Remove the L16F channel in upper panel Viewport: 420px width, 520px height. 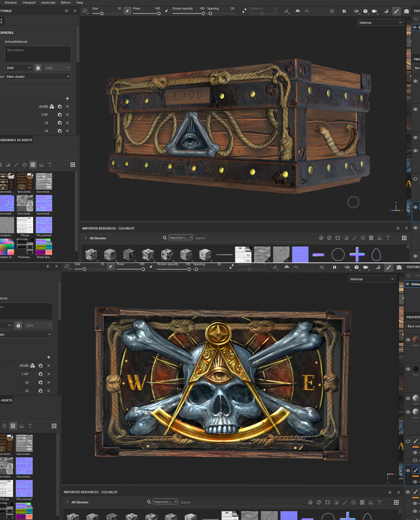[68, 114]
